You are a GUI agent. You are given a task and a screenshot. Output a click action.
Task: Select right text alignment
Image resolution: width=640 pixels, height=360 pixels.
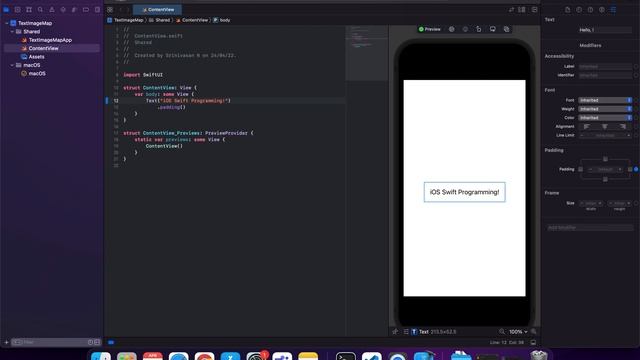[x=623, y=127]
